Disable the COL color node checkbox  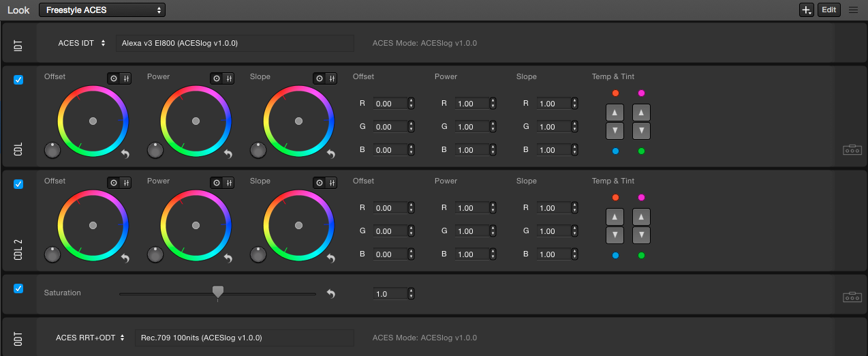[x=18, y=80]
